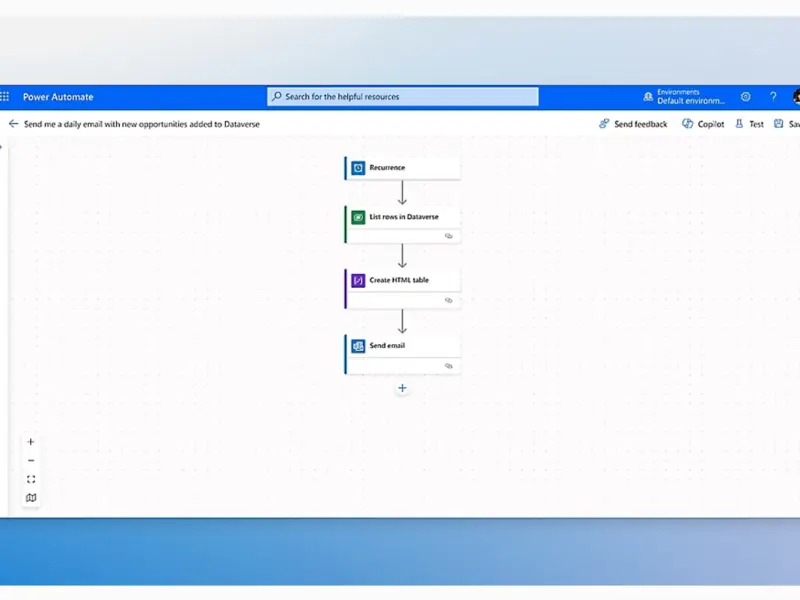800x600 pixels.
Task: Click the link icon on List rows card
Action: [x=449, y=236]
